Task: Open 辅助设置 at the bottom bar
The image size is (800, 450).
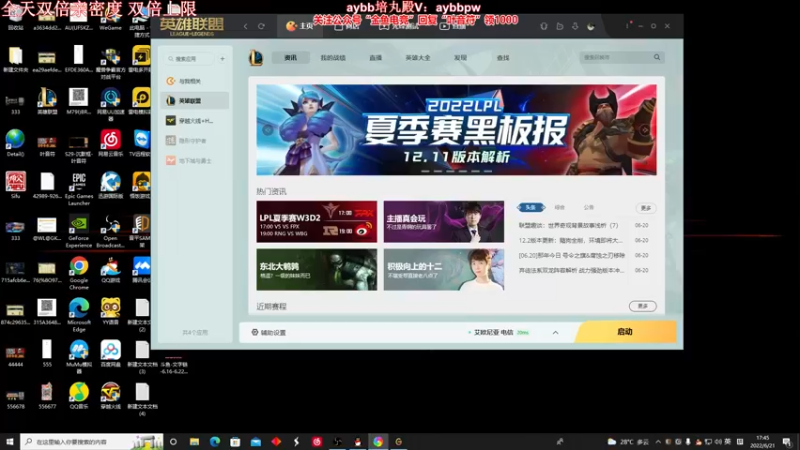Action: (269, 333)
